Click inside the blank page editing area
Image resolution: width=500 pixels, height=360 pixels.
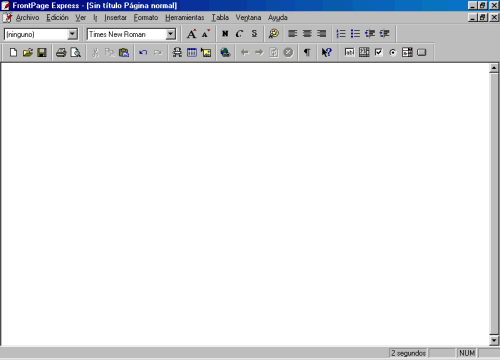(x=245, y=204)
